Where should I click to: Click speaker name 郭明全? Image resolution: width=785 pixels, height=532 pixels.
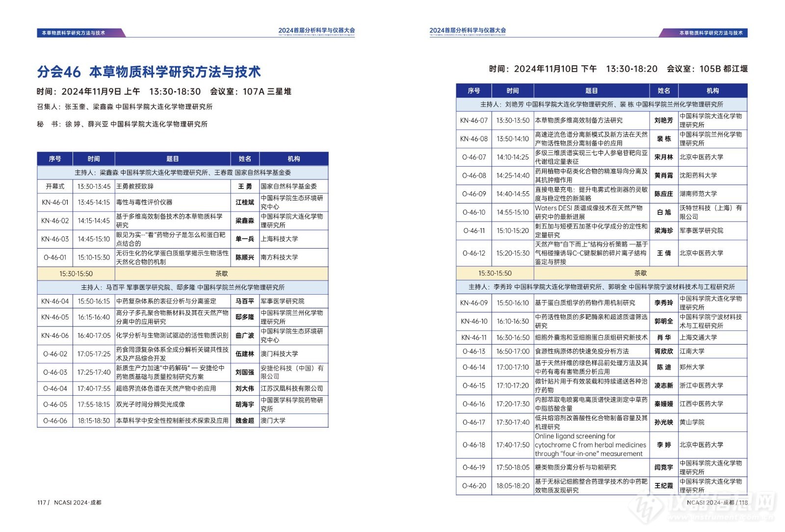click(x=664, y=321)
